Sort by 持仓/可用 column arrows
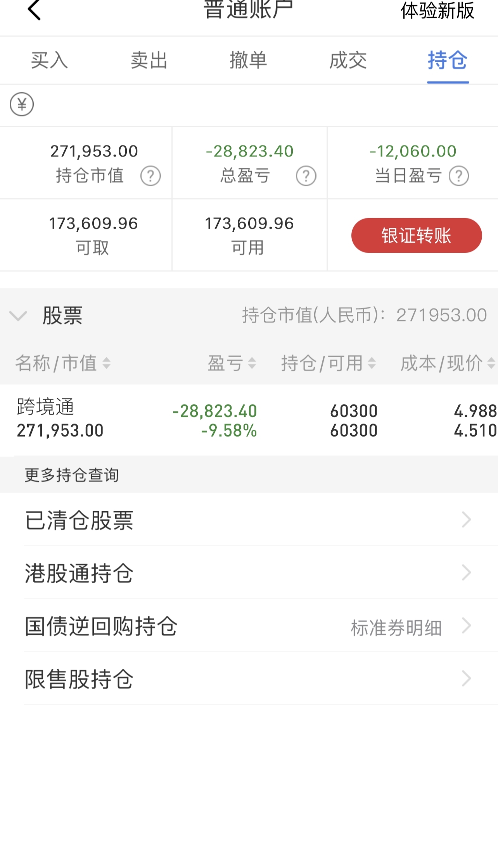Image resolution: width=498 pixels, height=868 pixels. [372, 363]
